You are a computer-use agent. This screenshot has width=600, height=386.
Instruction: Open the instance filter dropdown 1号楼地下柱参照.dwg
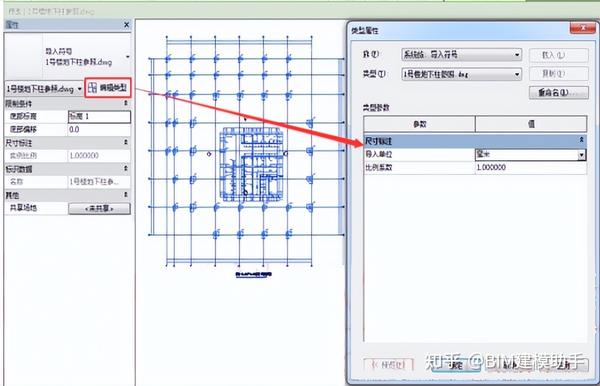coord(44,89)
